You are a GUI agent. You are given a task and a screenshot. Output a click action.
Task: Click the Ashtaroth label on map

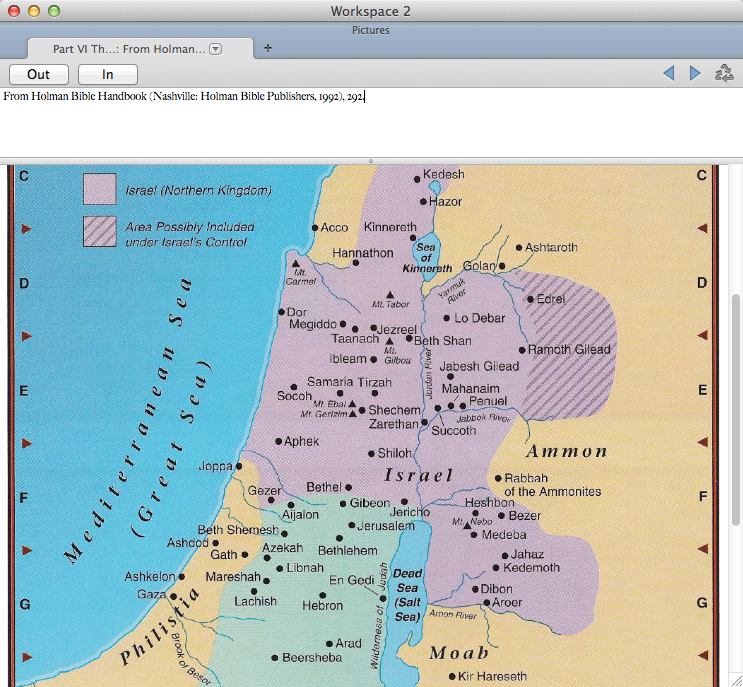tap(551, 247)
